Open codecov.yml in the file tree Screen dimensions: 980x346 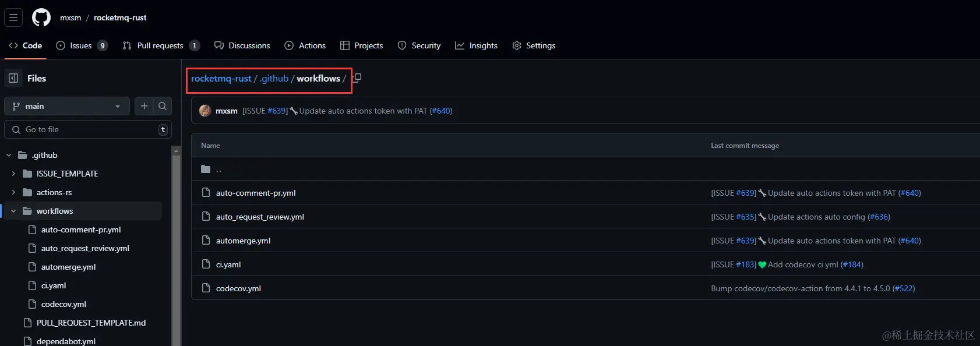tap(64, 304)
